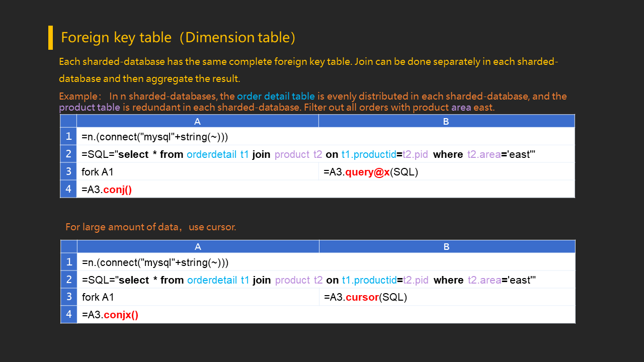Click the cell "=A3.cursor(SQL)"
The height and width of the screenshot is (362, 644).
(x=447, y=297)
